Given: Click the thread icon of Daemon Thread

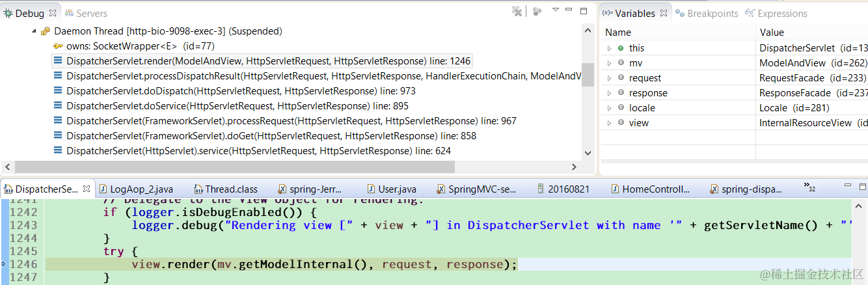Looking at the screenshot, I should pyautogui.click(x=46, y=31).
